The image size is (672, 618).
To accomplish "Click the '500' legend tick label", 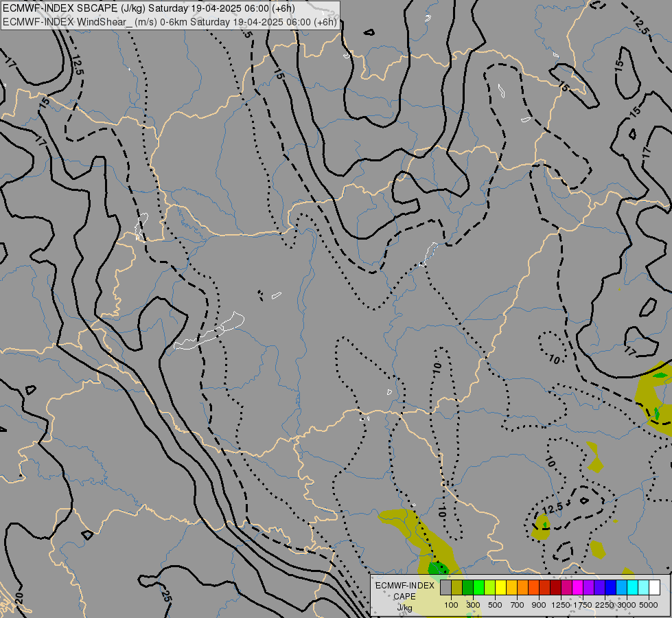I will [495, 605].
